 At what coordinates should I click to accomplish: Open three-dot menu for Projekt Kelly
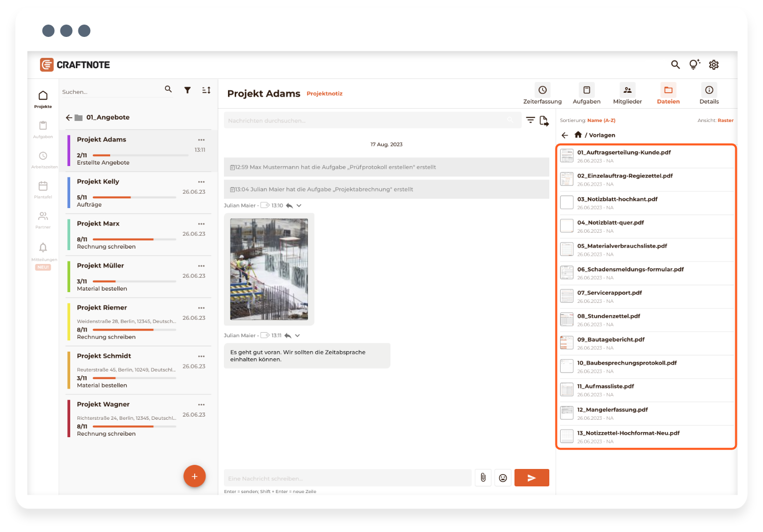201,182
